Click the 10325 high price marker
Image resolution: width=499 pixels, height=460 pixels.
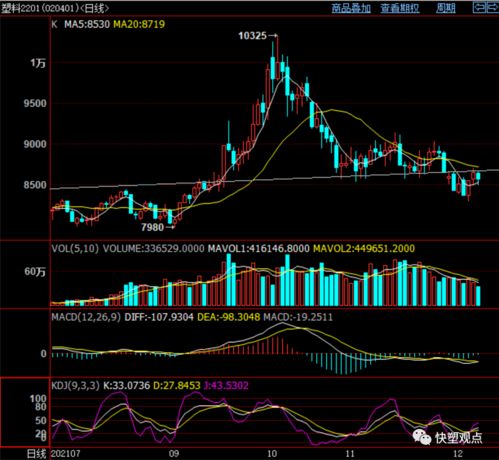[x=252, y=35]
